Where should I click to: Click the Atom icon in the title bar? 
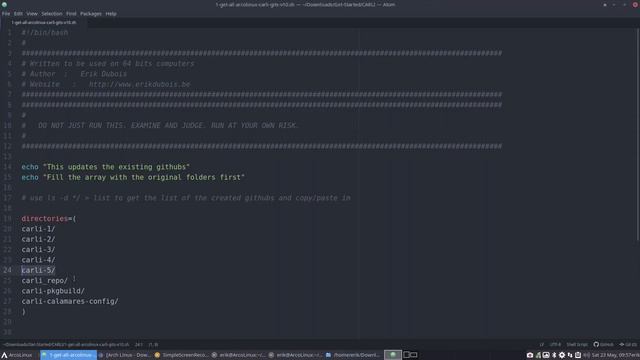(4, 4)
